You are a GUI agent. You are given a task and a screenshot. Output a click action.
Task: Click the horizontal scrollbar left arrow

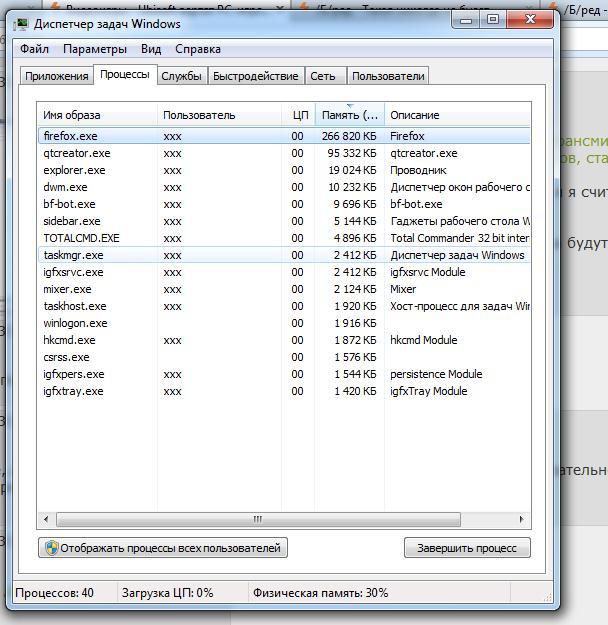tap(46, 519)
